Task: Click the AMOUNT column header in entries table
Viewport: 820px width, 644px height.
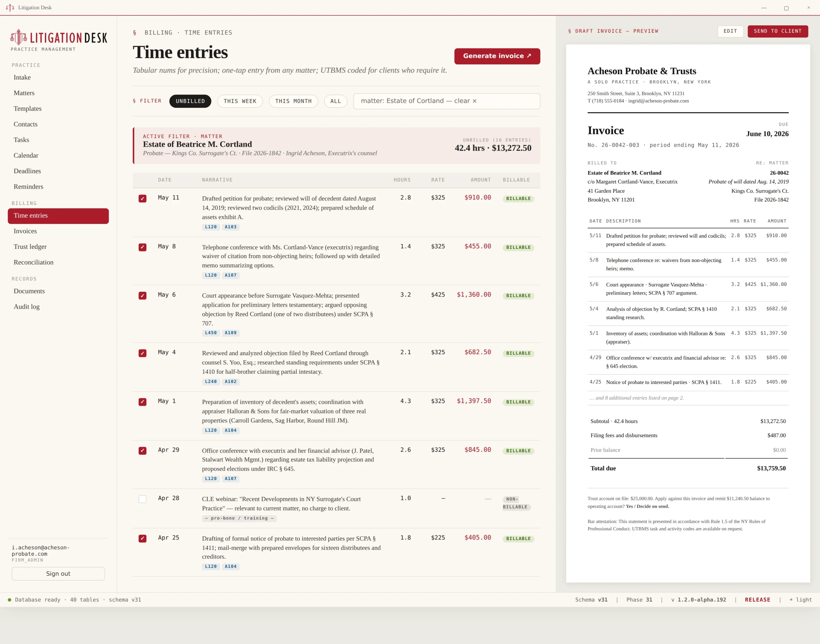Action: pos(480,180)
